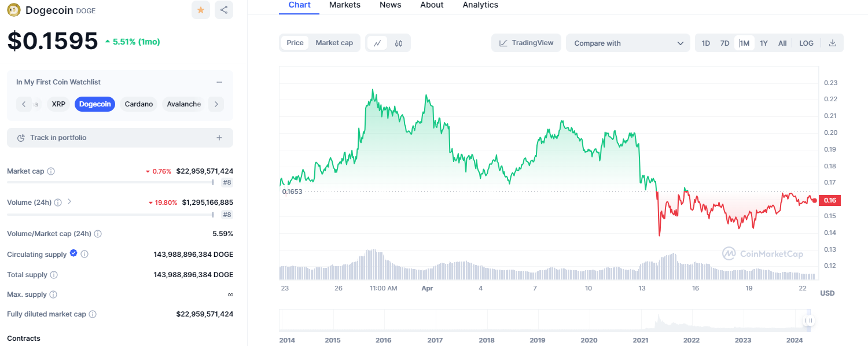This screenshot has height=346, width=868.
Task: Click the 5.59% Volume/Market cap value
Action: pos(223,234)
